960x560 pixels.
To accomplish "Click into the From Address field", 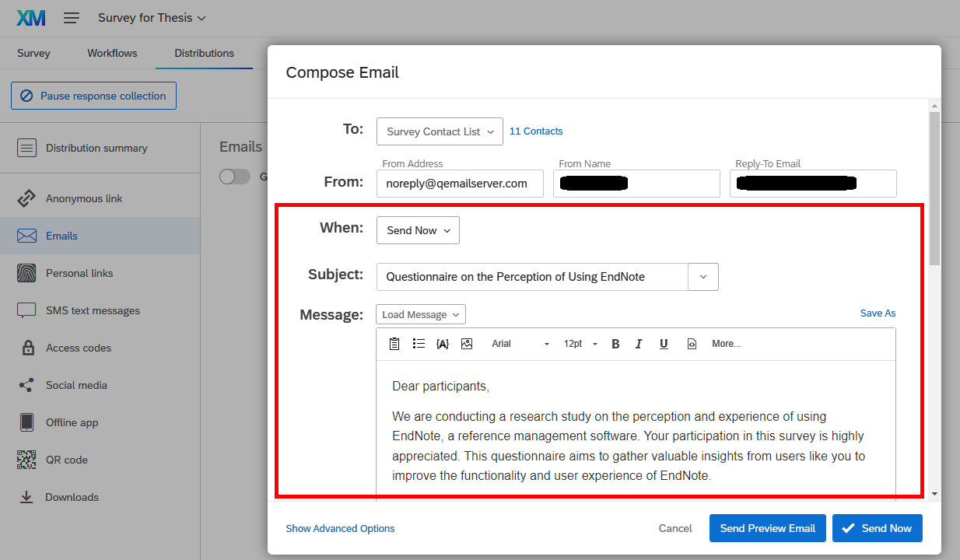I will [x=460, y=184].
